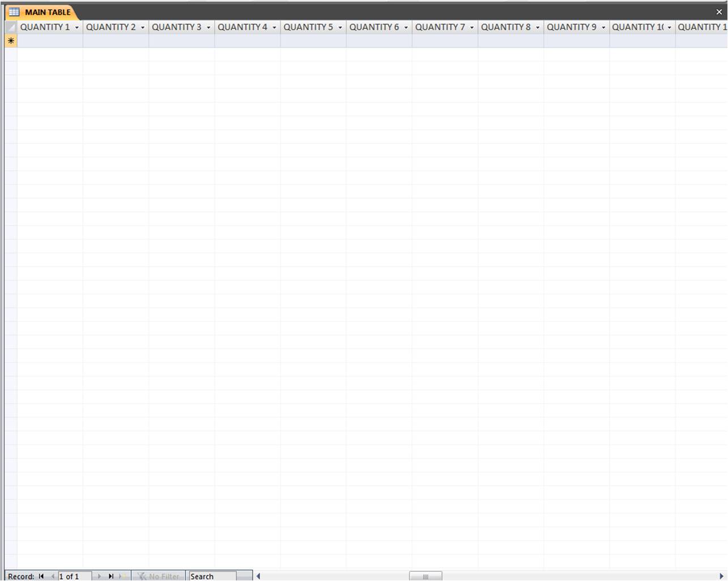The height and width of the screenshot is (581, 728).
Task: Select the QUANTITY 1 column header
Action: [x=50, y=27]
